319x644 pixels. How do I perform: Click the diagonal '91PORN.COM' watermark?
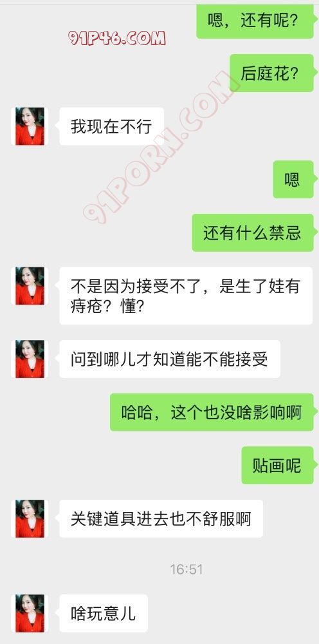click(x=158, y=148)
